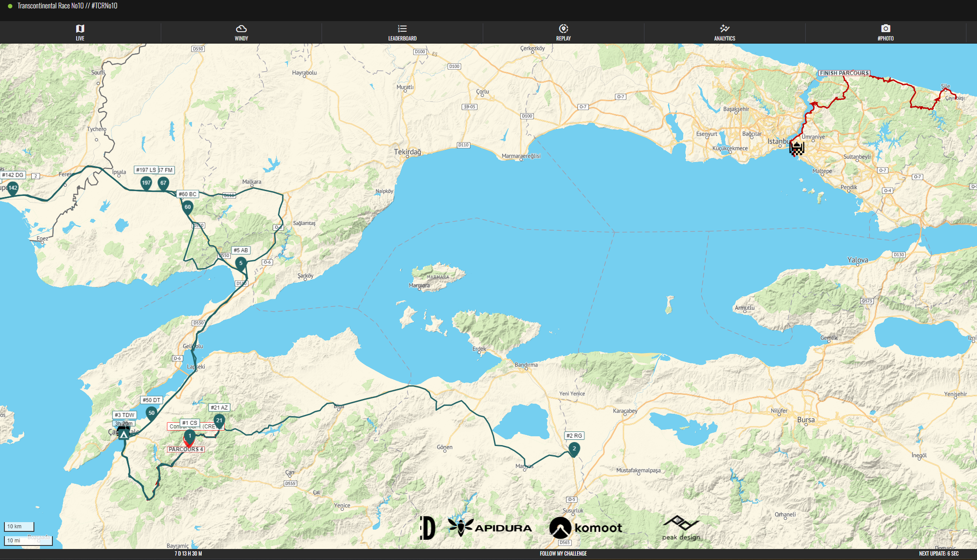Click the Yalova city label
The height and width of the screenshot is (560, 977).
click(858, 260)
